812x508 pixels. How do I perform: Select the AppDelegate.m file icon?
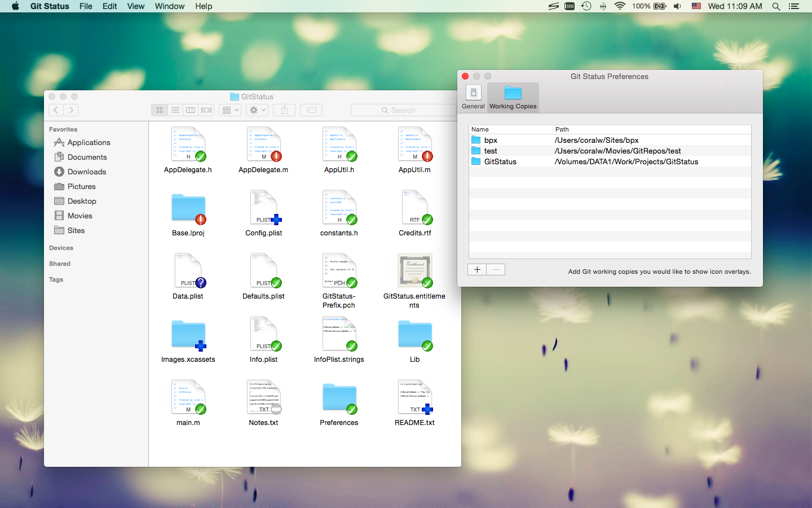[x=264, y=144]
